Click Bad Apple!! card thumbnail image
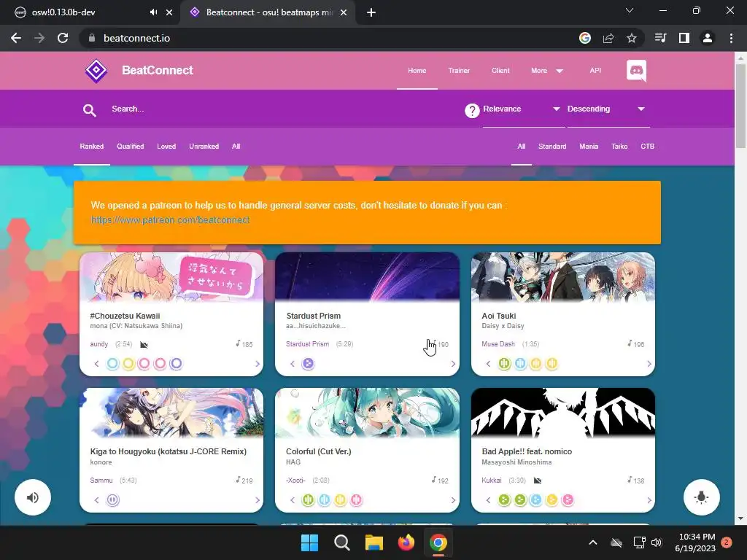Screen dimensions: 747x560 [x=562, y=413]
